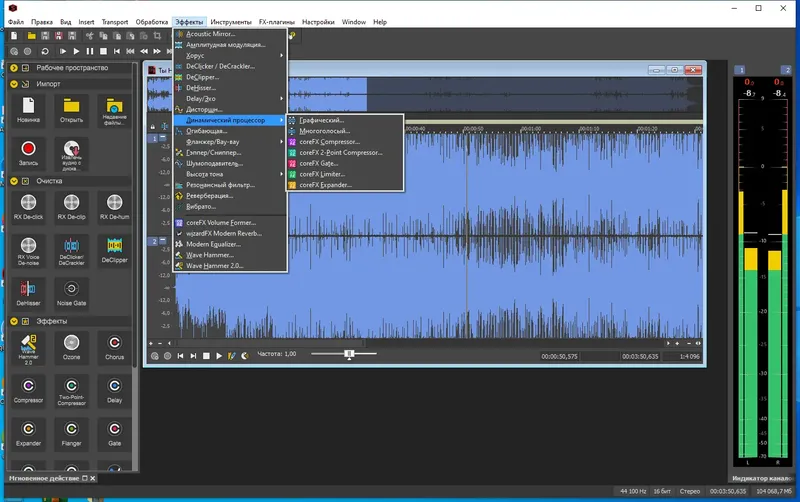Click the Открыть folder icon
800x502 pixels.
pos(71,106)
